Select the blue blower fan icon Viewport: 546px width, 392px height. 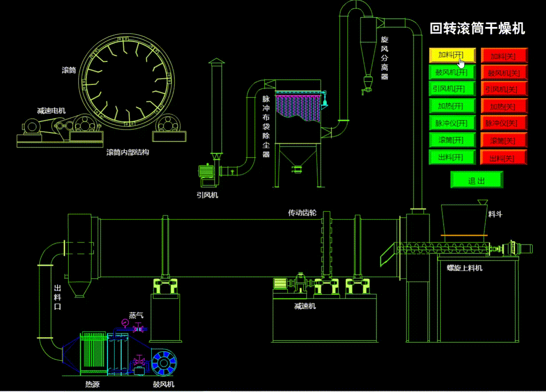coord(164,362)
